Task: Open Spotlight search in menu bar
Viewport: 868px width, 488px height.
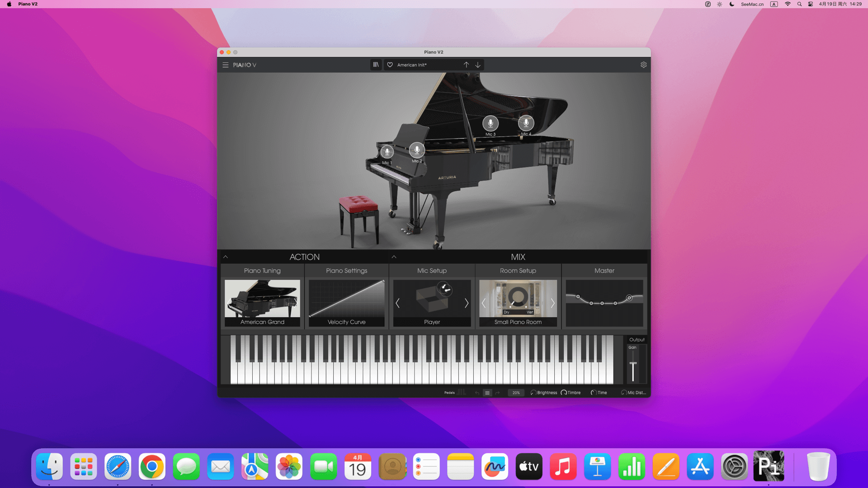Action: click(x=799, y=4)
